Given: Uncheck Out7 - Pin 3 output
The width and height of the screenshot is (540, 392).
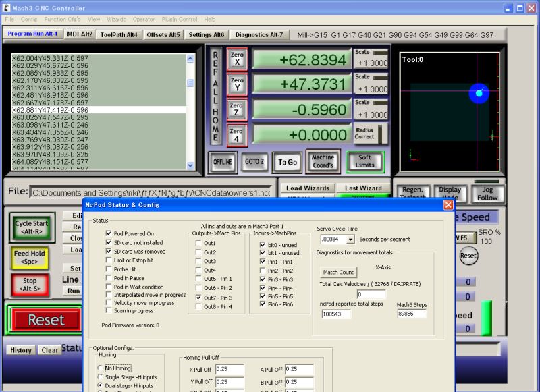Looking at the screenshot, I should tap(198, 298).
